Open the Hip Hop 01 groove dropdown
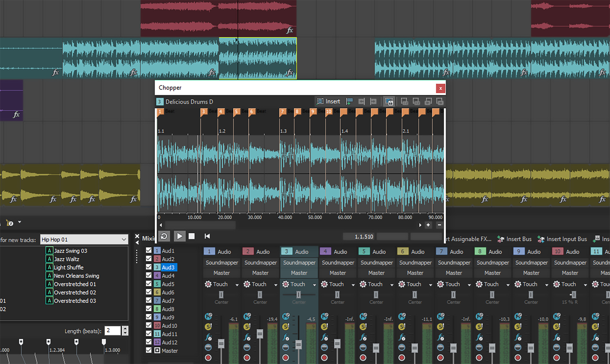 click(x=124, y=239)
